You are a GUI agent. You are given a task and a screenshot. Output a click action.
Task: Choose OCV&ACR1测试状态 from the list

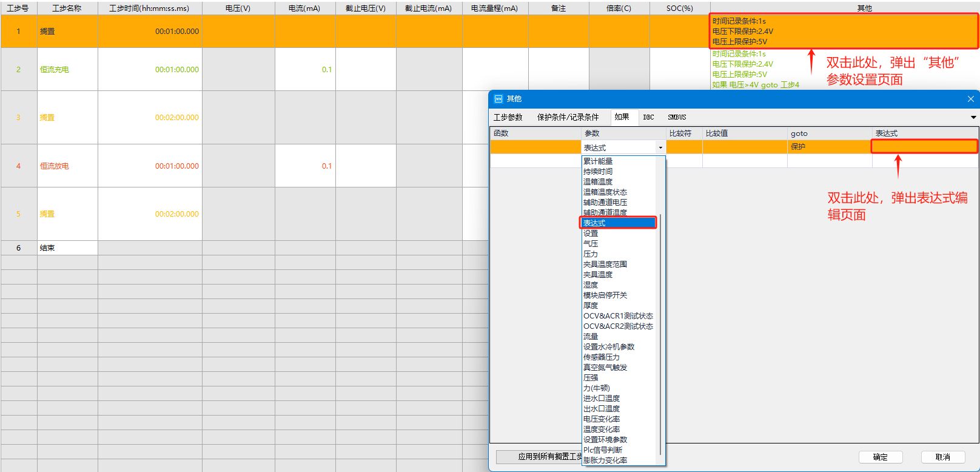pyautogui.click(x=618, y=315)
